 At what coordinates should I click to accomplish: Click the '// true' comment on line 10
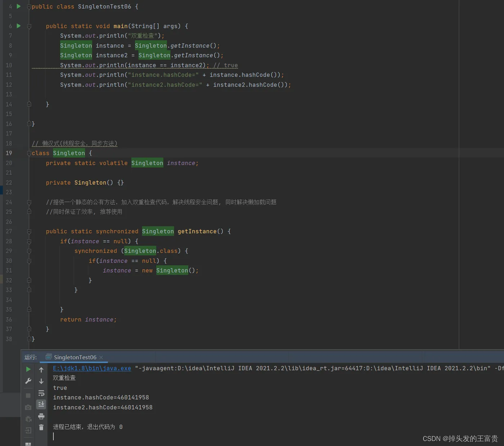[226, 65]
